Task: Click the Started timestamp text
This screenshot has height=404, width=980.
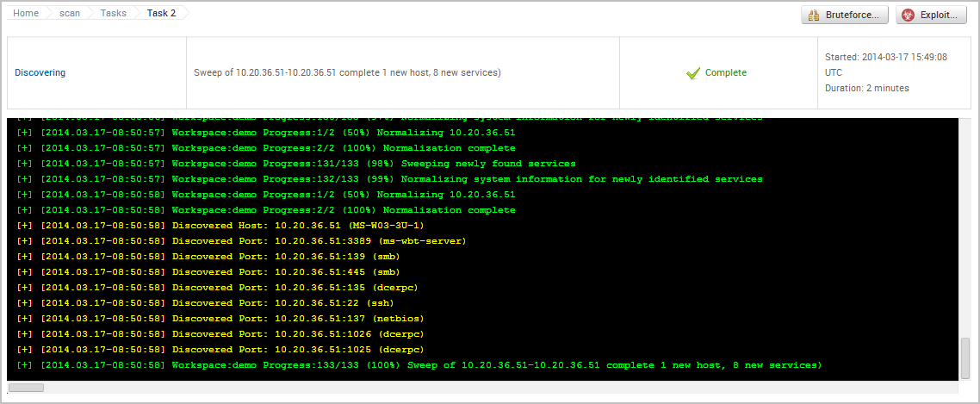Action: (x=886, y=57)
